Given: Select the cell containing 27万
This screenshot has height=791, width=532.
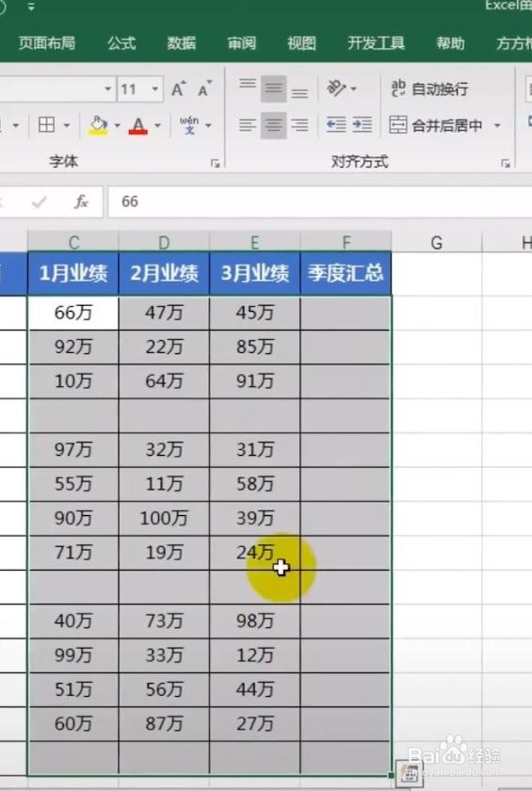Looking at the screenshot, I should click(x=254, y=724).
